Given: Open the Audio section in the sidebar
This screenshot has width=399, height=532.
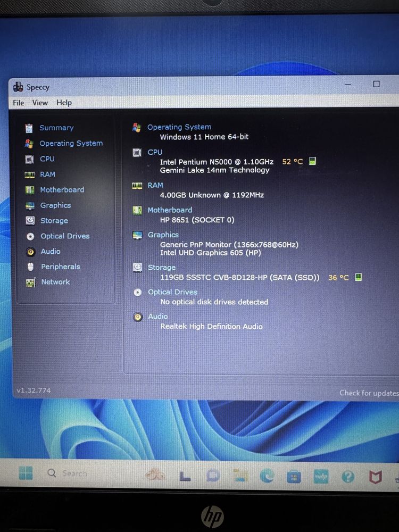Looking at the screenshot, I should point(51,252).
